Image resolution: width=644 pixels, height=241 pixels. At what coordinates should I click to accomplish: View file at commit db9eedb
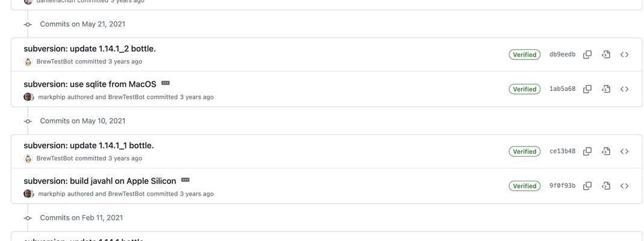606,55
